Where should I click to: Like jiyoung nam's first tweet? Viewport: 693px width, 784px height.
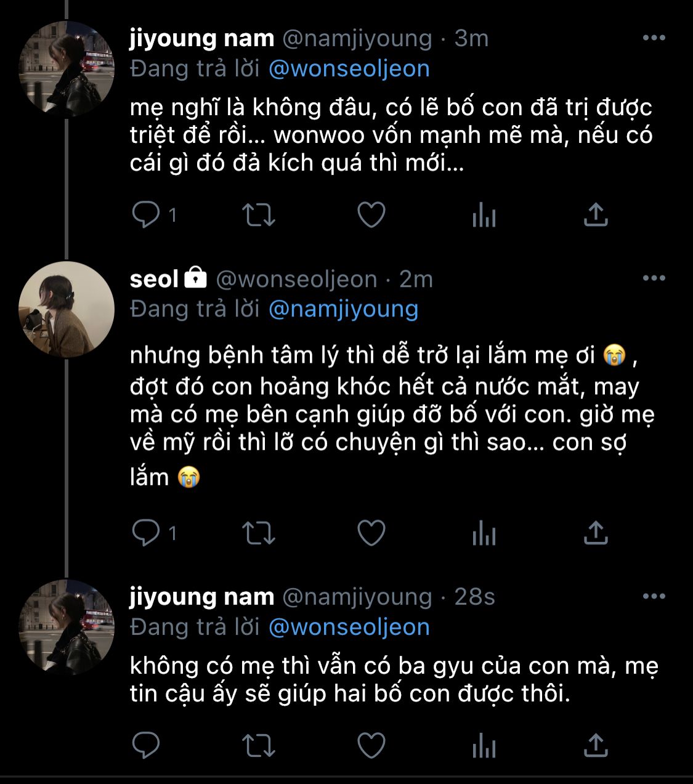coord(371,215)
